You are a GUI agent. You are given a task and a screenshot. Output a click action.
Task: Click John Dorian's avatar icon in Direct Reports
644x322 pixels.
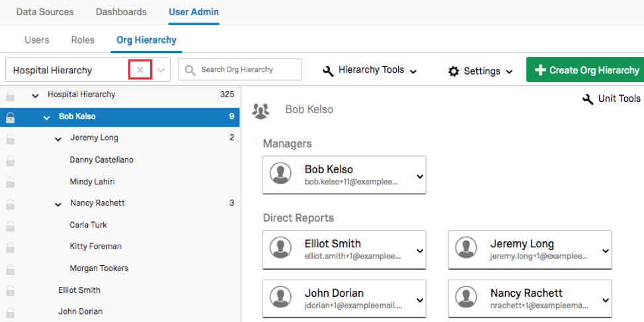282,298
